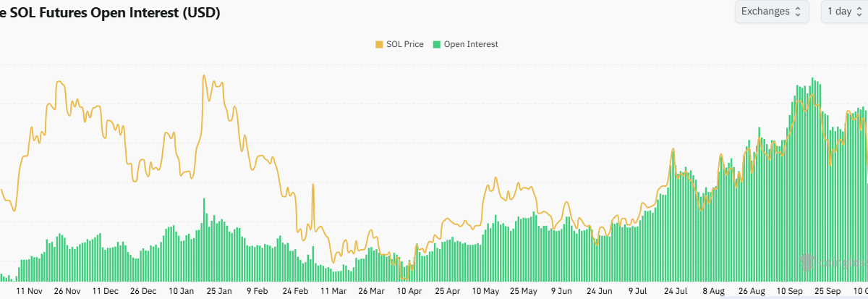Toggle Open Interest series in legend

click(x=470, y=44)
